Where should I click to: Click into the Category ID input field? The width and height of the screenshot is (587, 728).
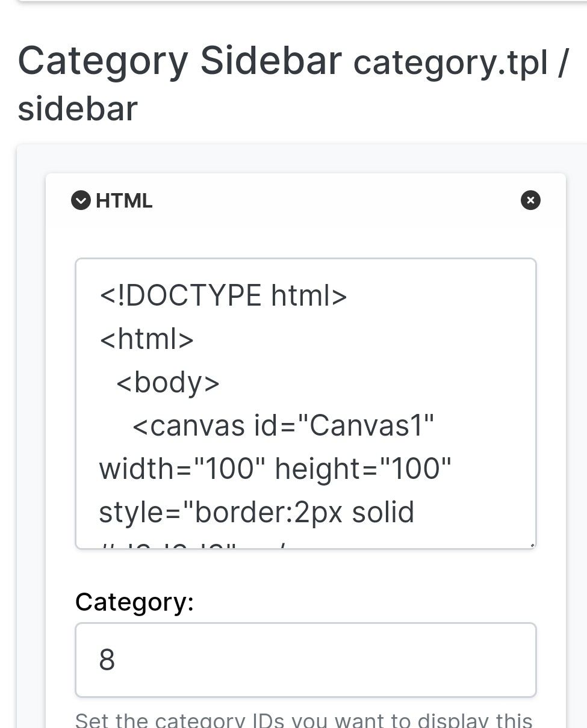[305, 660]
